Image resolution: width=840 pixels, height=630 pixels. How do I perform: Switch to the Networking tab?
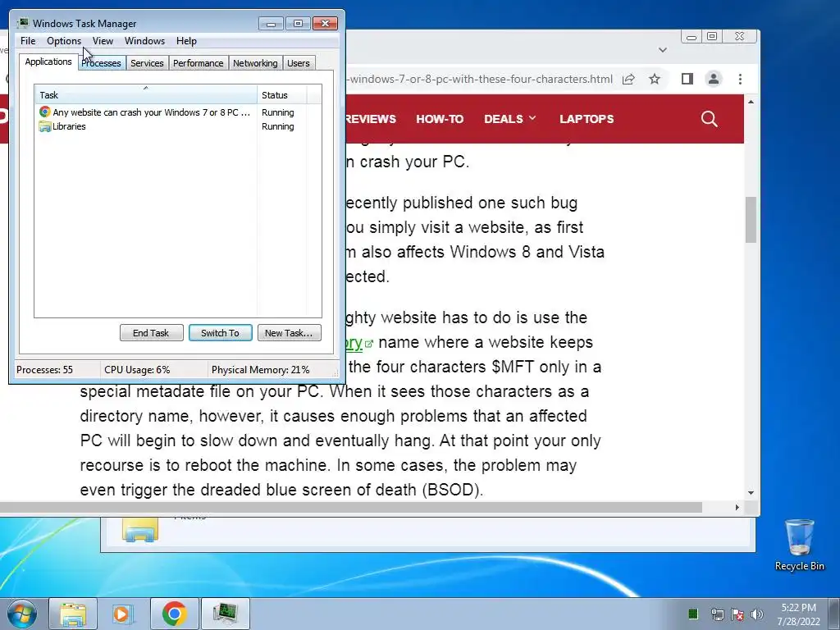[x=256, y=63]
